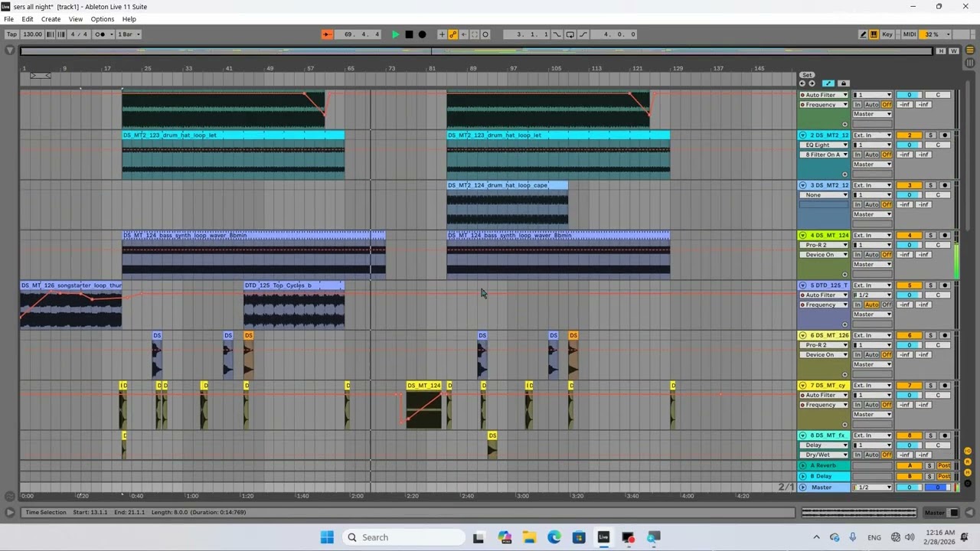Arm track 3 for recording
Screen dimensions: 980x551
coord(945,185)
